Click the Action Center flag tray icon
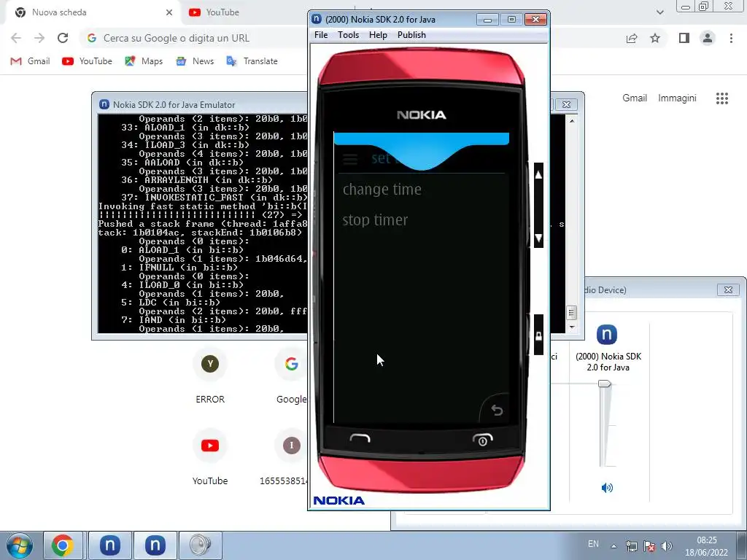 (x=649, y=546)
